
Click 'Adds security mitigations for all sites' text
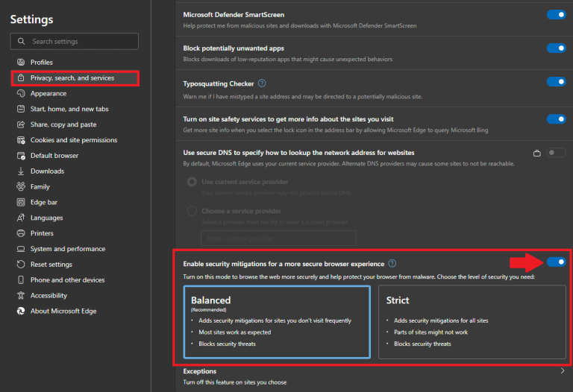pyautogui.click(x=441, y=320)
